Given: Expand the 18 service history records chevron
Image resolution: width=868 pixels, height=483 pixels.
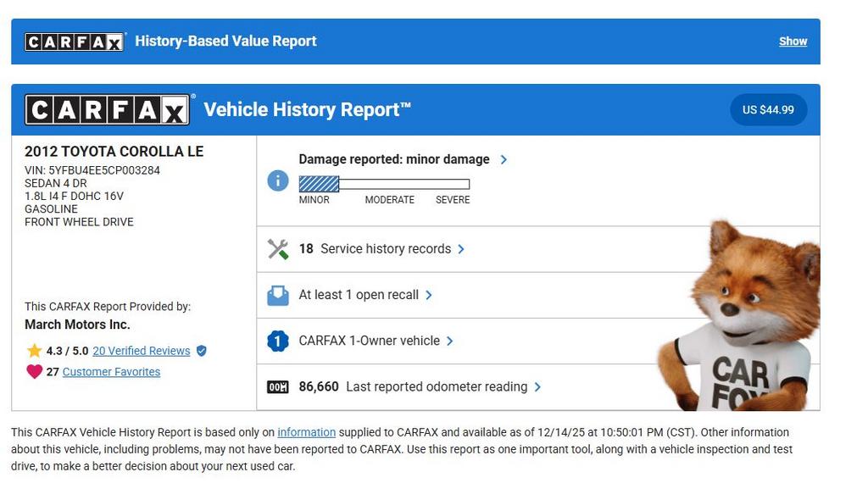Looking at the screenshot, I should coord(461,249).
